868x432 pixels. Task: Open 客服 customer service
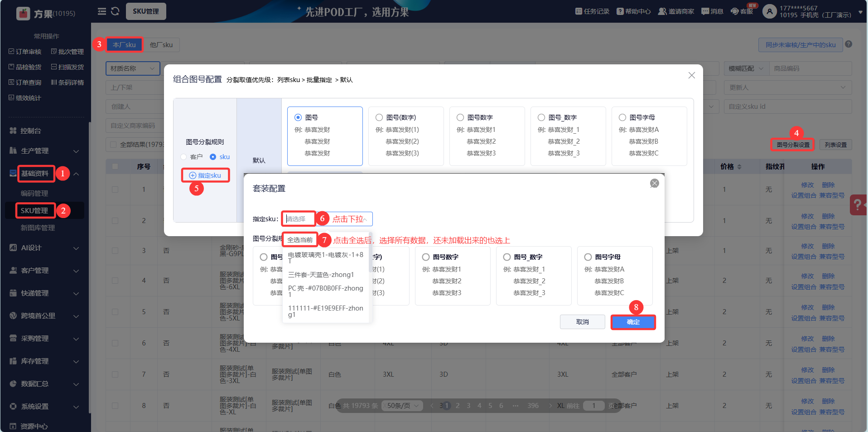point(742,11)
